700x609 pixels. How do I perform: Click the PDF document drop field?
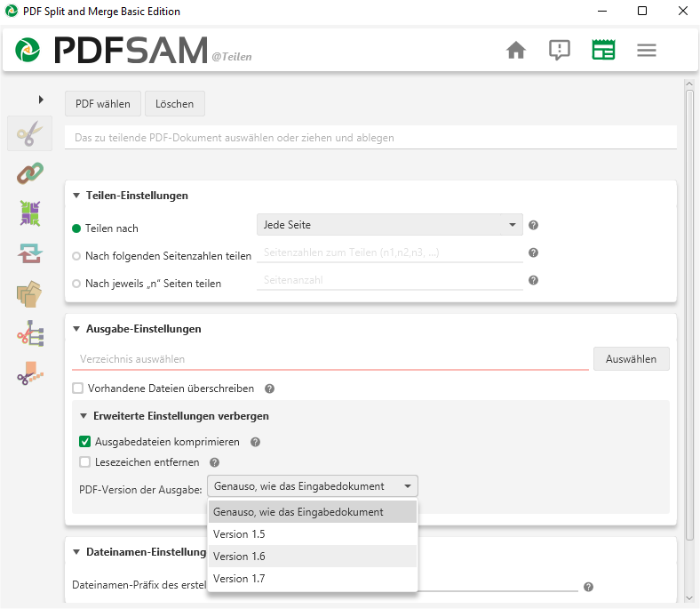pyautogui.click(x=370, y=138)
